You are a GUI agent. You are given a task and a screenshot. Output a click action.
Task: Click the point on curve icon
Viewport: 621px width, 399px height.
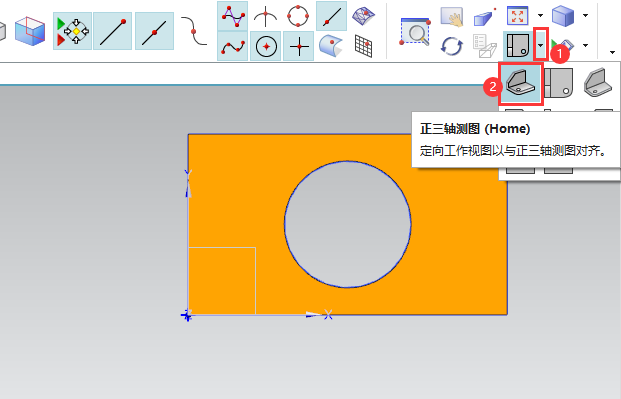(331, 16)
